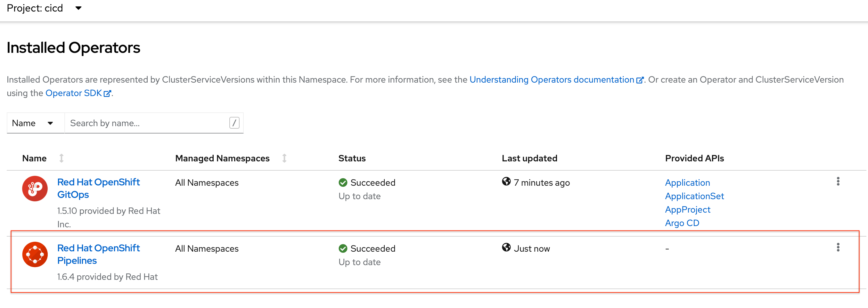
Task: Click the ApplicationSet provided API link
Action: pos(694,196)
